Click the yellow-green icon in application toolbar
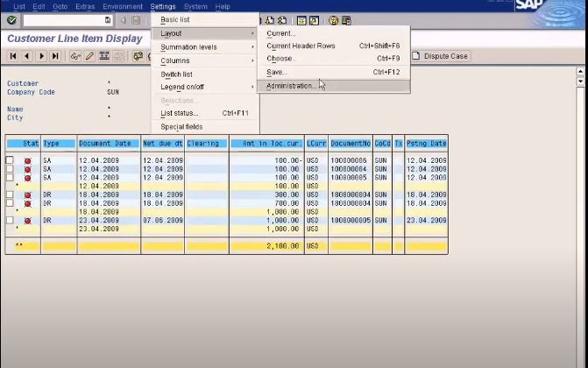This screenshot has width=588, height=368. point(138,56)
